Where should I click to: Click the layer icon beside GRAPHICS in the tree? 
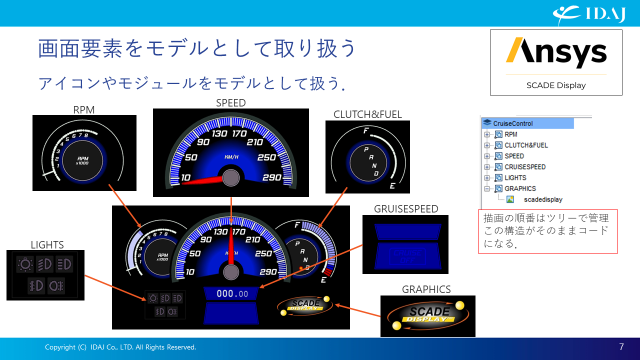point(498,189)
